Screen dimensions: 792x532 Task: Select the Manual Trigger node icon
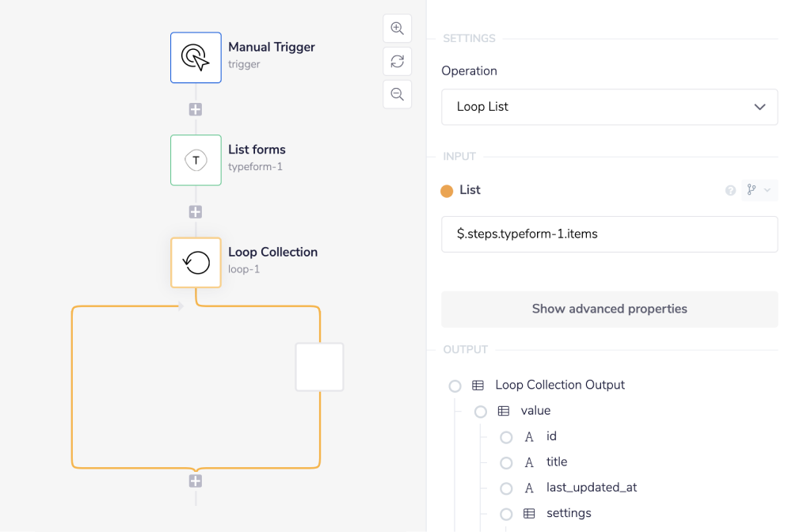196,57
